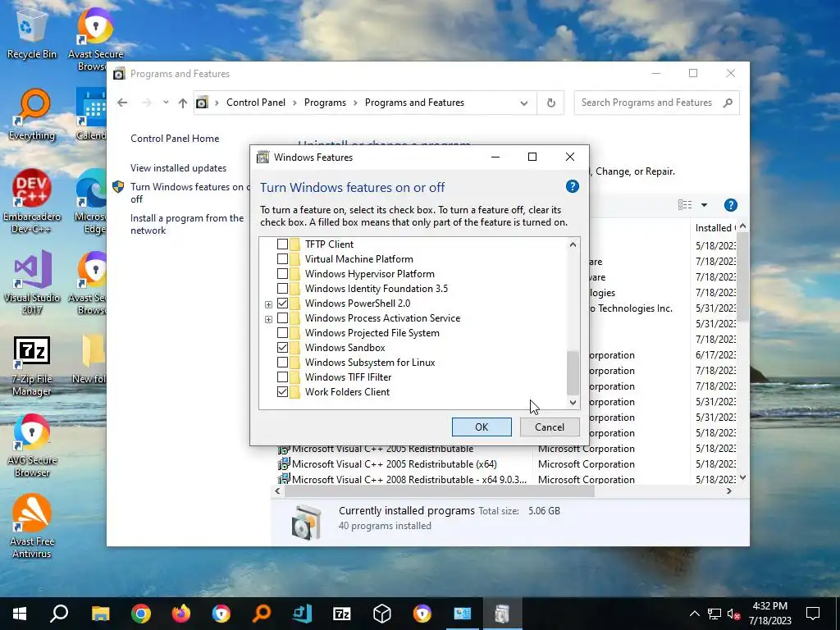Image resolution: width=840 pixels, height=630 pixels.
Task: Open 7-Zip File Manager desktop icon
Action: click(32, 366)
